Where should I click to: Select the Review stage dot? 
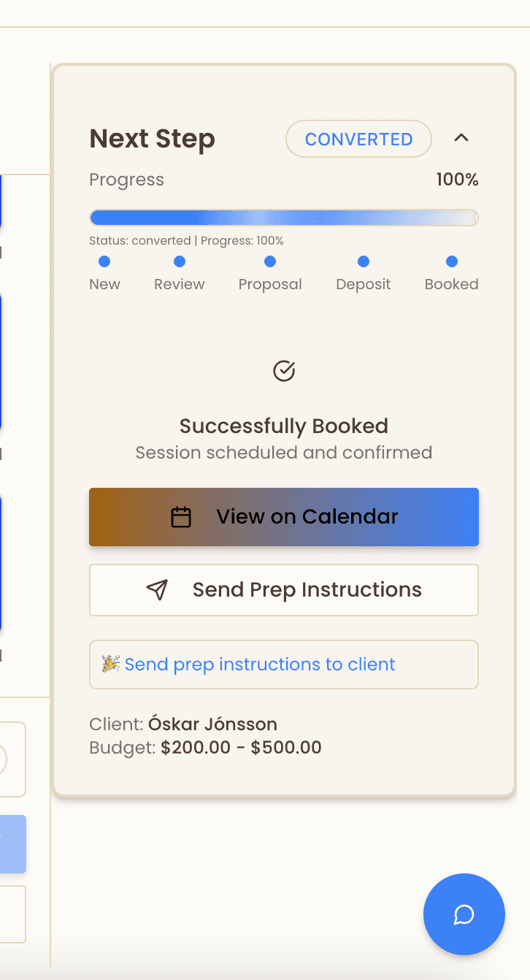point(180,261)
